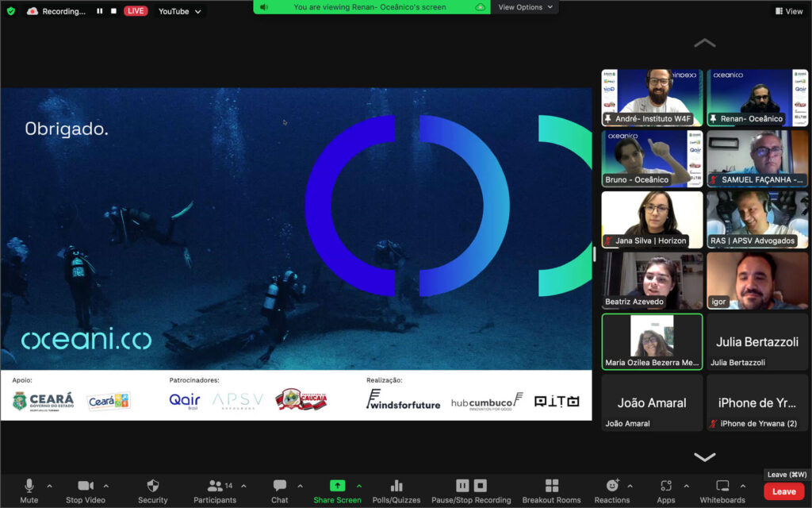
Task: Open the View layout menu
Action: pyautogui.click(x=788, y=11)
